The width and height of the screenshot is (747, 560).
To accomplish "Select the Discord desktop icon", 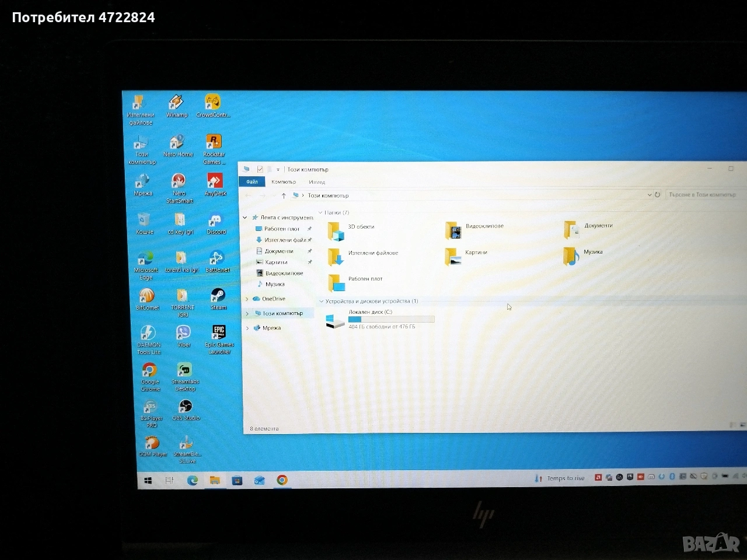I will [216, 224].
